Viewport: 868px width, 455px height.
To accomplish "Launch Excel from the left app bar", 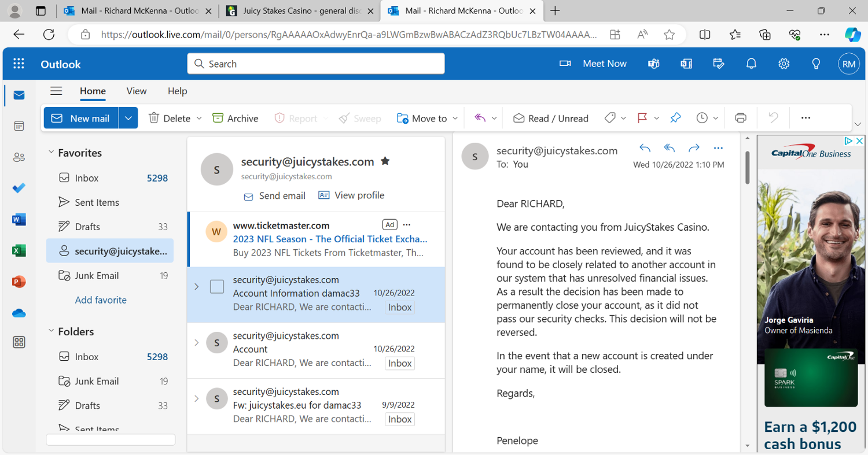I will pos(19,251).
